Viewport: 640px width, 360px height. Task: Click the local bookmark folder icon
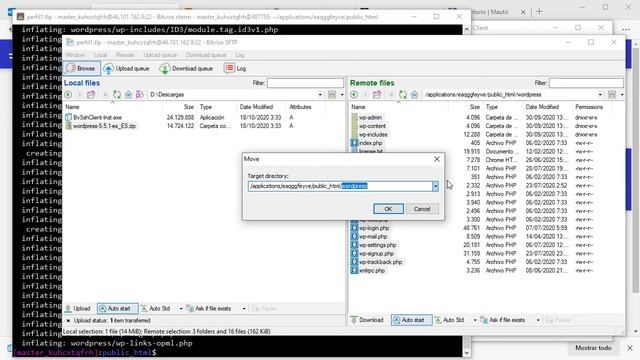click(x=140, y=95)
